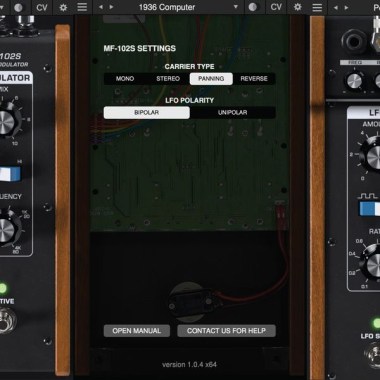Click the LFO Rate knob on right pedal
This screenshot has width=380, height=380.
[x=373, y=263]
